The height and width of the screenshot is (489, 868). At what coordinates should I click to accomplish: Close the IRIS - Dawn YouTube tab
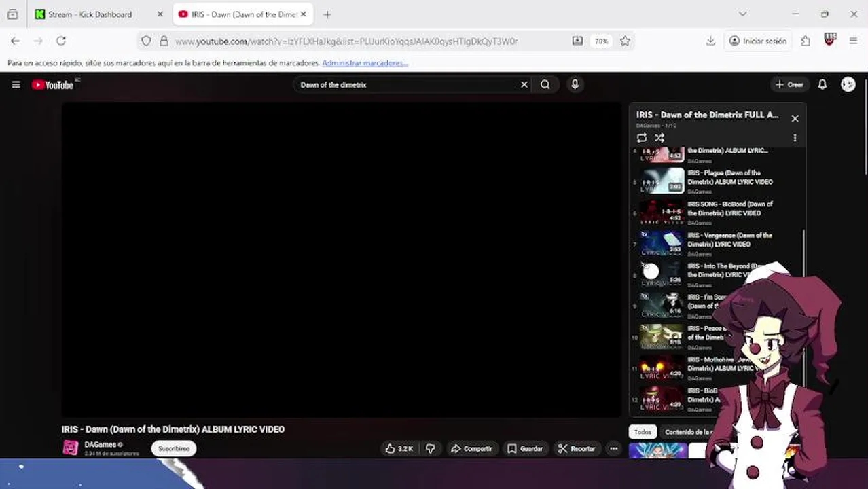click(x=303, y=14)
